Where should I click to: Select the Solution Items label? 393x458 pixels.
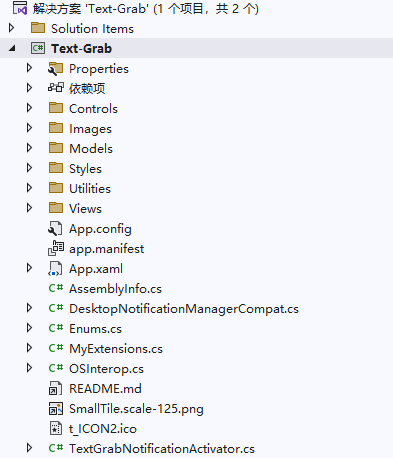(x=92, y=29)
